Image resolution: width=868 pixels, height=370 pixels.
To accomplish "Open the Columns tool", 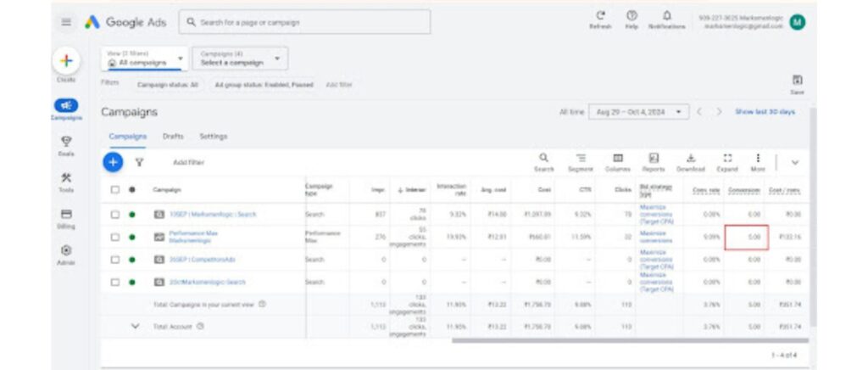I will coord(618,162).
